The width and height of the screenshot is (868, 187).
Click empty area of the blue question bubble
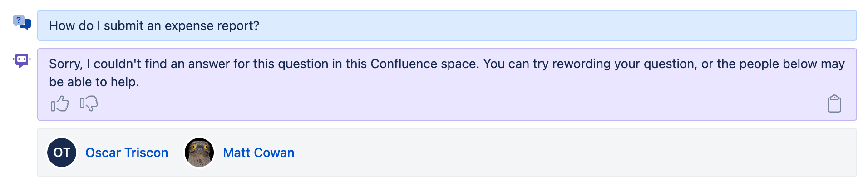pyautogui.click(x=545, y=26)
